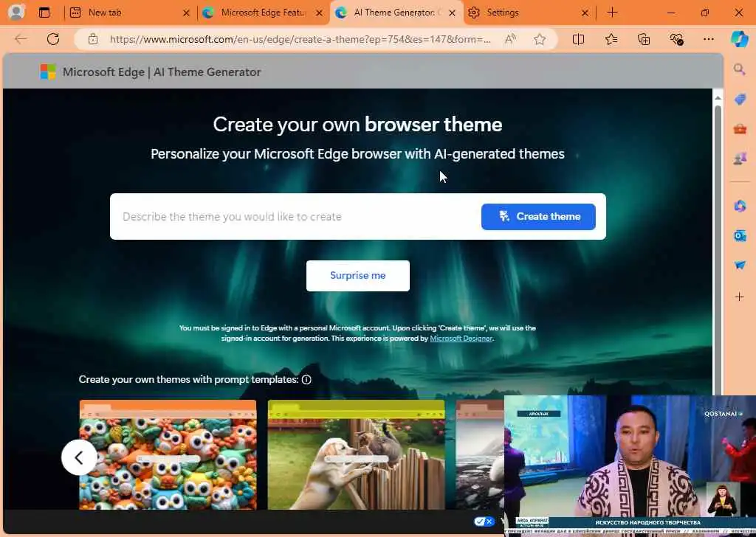The width and height of the screenshot is (756, 537).
Task: Open Copilot icon in toolbar
Action: coord(739,40)
